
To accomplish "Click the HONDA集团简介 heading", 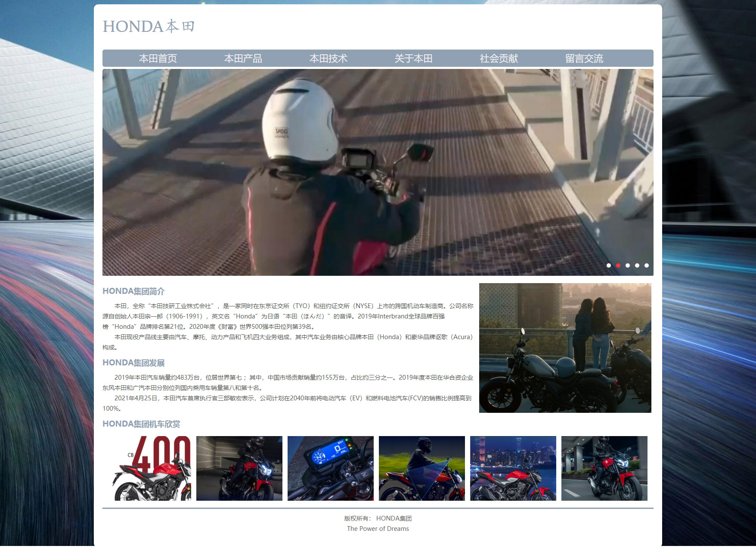I will [133, 291].
